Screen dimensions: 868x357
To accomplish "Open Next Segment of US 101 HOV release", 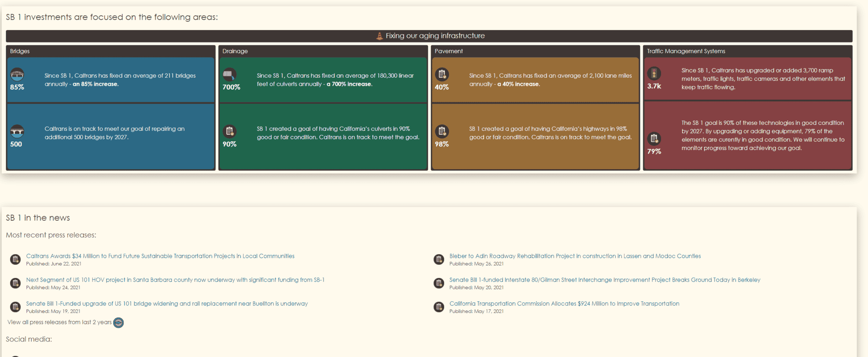I will point(175,280).
